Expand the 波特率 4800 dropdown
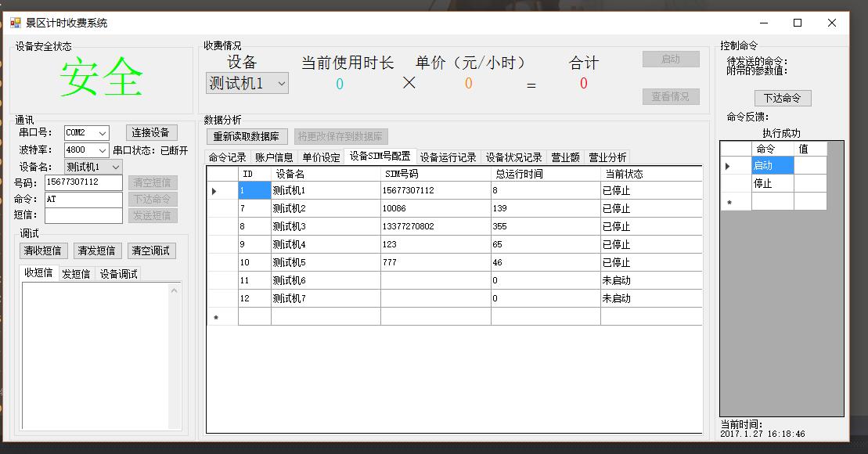This screenshot has height=454, width=868. 103,150
